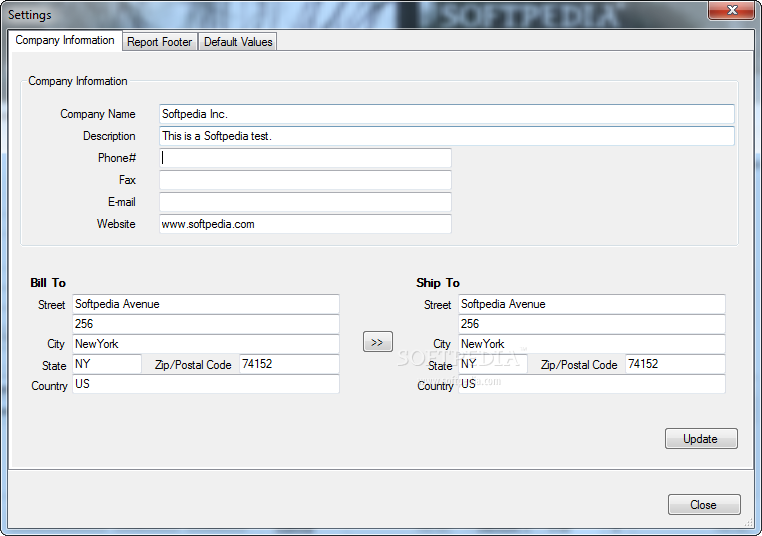The image size is (762, 536).
Task: Open the Default Values tab
Action: pos(238,42)
